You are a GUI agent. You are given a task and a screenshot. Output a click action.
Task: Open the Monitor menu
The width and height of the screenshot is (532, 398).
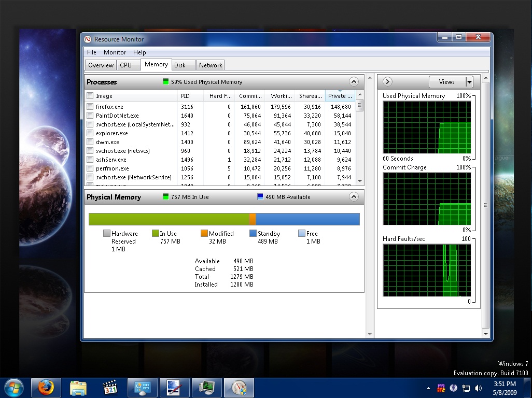(115, 52)
